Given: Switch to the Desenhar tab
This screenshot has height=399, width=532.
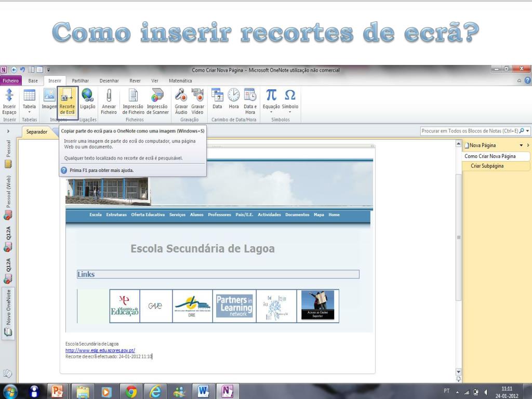Looking at the screenshot, I should coord(109,81).
